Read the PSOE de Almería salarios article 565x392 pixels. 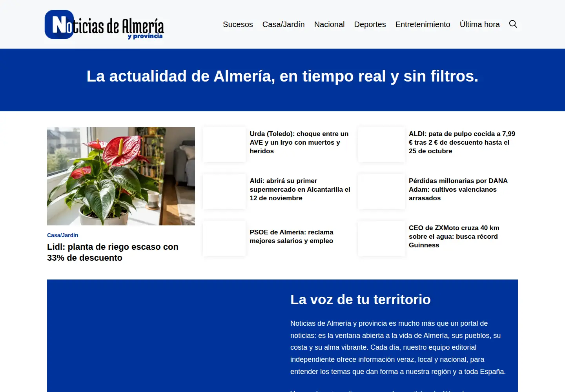(292, 236)
